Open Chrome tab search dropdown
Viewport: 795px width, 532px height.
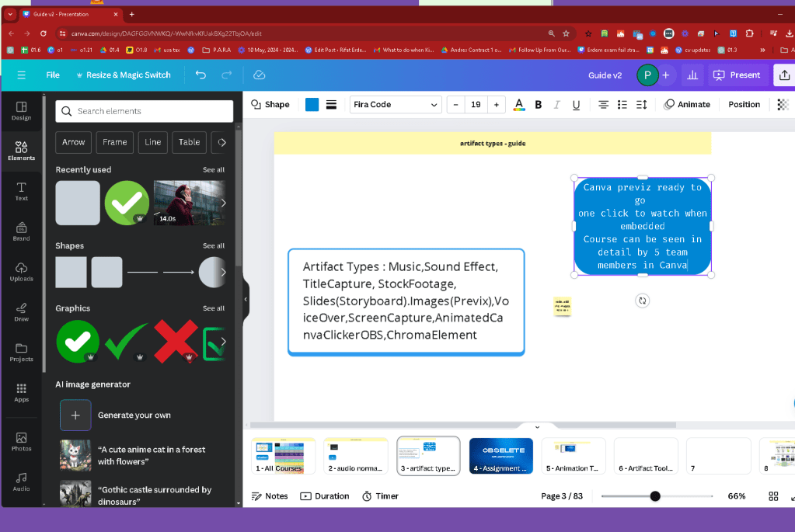pyautogui.click(x=10, y=14)
